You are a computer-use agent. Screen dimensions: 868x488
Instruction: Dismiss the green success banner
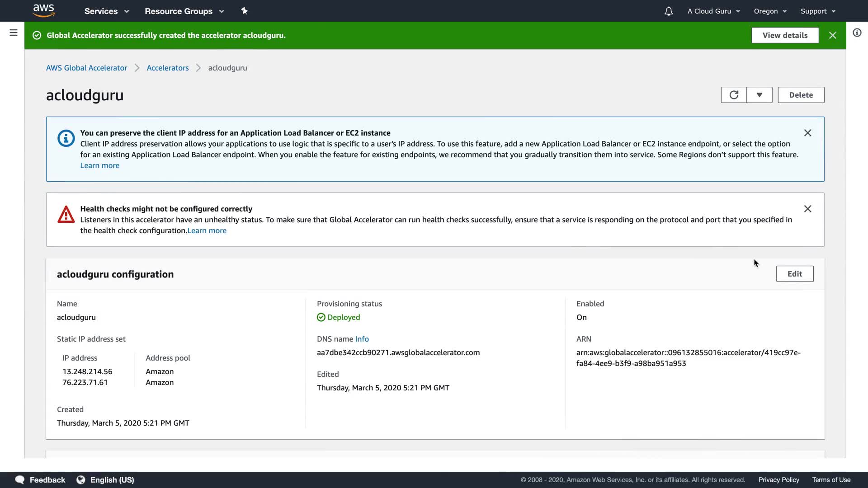coord(832,35)
